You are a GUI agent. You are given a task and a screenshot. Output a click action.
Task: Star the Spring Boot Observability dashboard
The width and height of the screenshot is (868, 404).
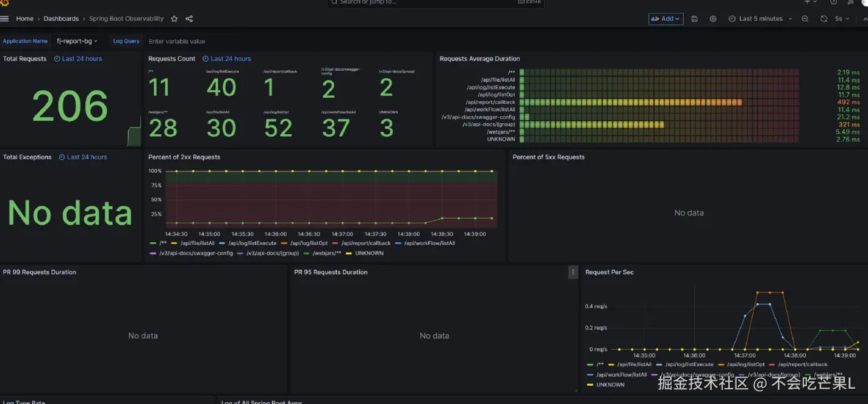[174, 19]
